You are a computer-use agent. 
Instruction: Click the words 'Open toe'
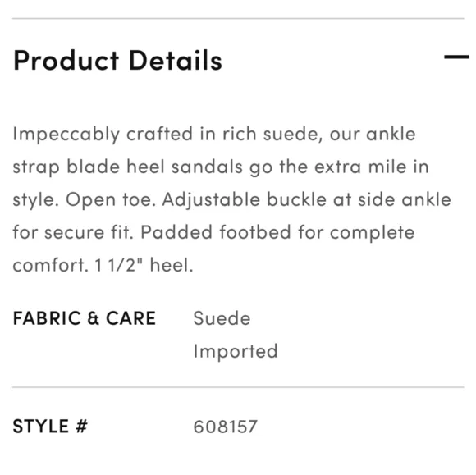[x=111, y=200]
